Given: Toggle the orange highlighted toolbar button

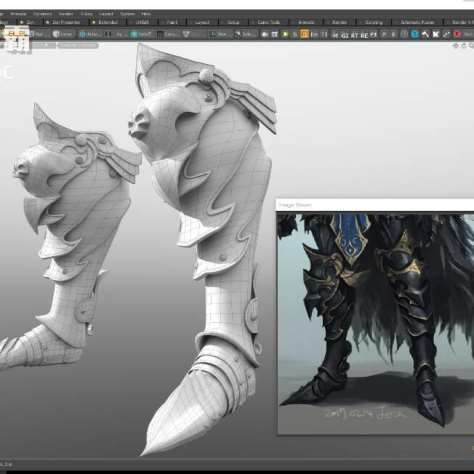Looking at the screenshot, I should 304,34.
